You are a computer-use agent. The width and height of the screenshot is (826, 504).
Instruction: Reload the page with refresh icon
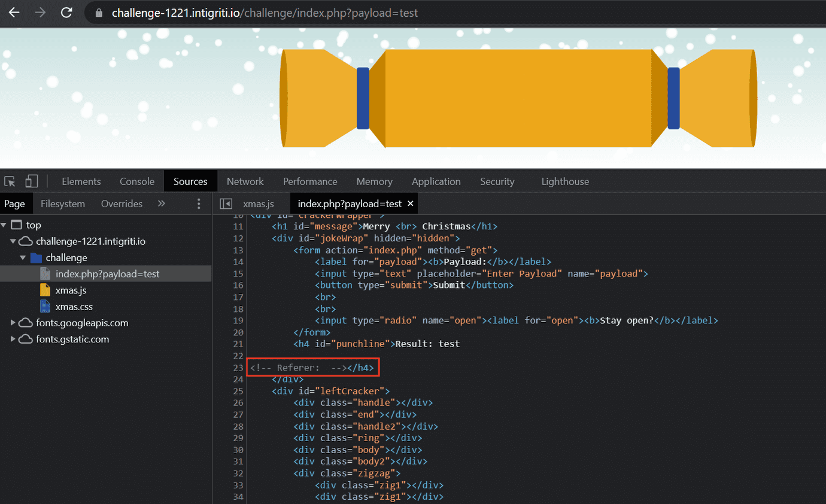[x=66, y=13]
